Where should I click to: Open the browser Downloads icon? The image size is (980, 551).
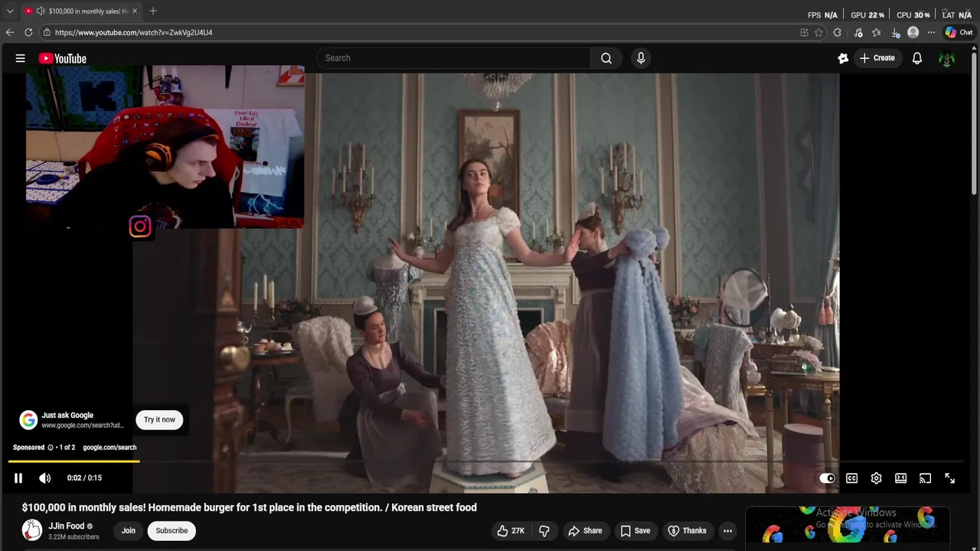pos(895,32)
